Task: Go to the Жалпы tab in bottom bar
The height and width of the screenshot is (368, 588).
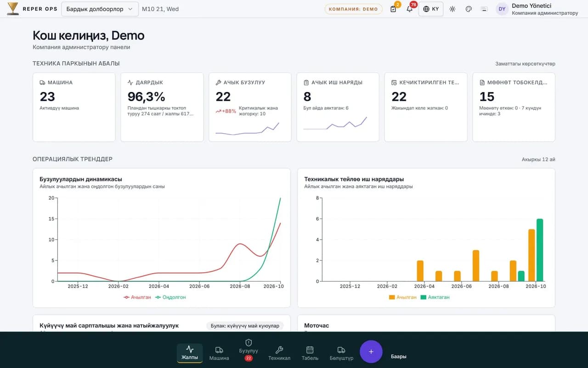Action: point(190,353)
